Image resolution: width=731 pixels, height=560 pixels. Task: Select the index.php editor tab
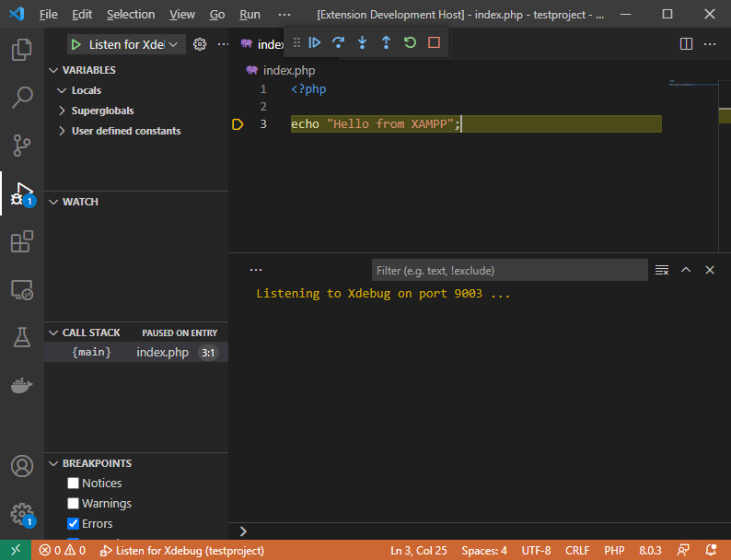(261, 44)
